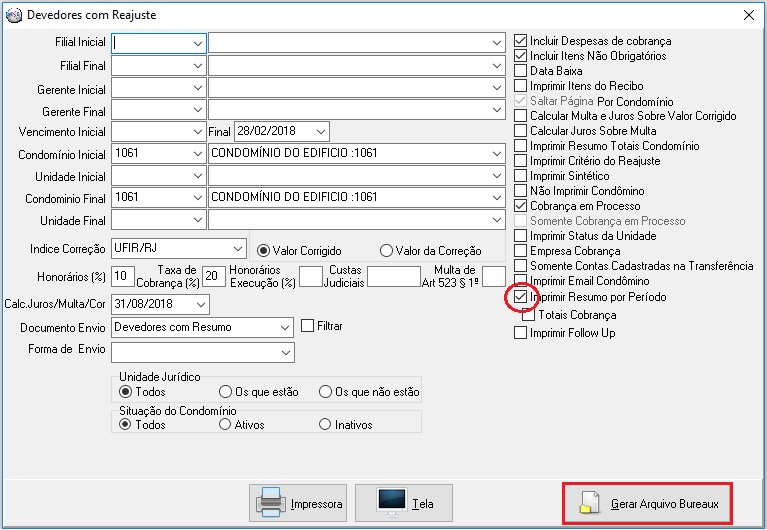Open the Indice Correção dropdown
This screenshot has height=530, width=767.
[x=237, y=248]
